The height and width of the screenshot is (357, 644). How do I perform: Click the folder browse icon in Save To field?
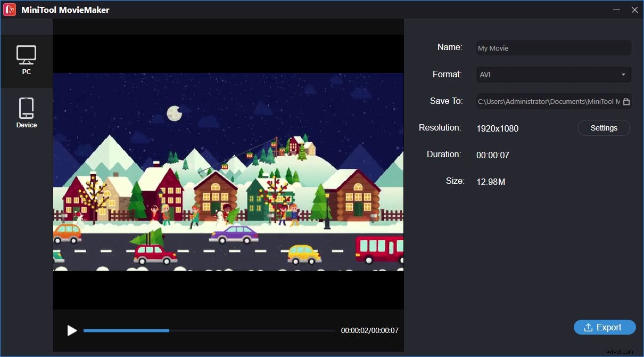point(626,101)
